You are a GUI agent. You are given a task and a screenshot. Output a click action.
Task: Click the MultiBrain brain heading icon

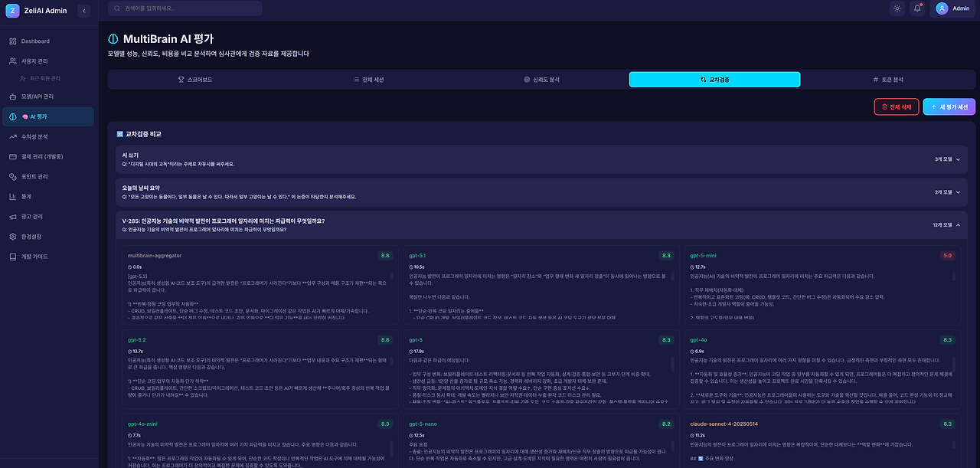113,39
